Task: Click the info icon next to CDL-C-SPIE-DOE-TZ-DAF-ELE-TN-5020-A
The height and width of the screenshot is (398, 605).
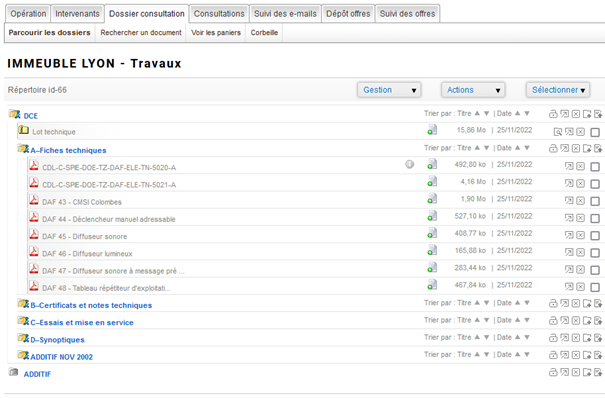Action: tap(409, 165)
